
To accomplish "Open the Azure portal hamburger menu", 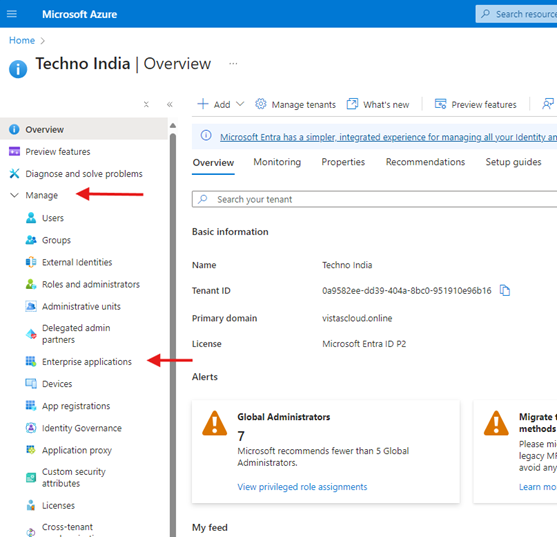I will coord(12,14).
